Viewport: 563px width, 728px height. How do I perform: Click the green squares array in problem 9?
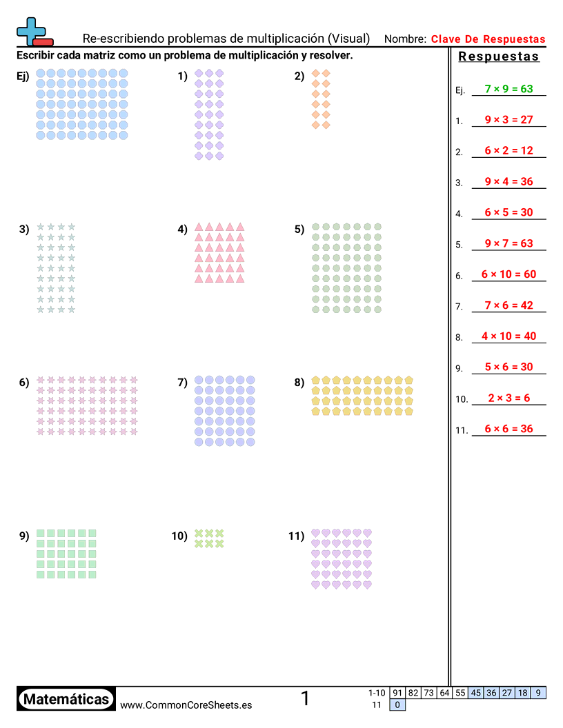(x=66, y=554)
